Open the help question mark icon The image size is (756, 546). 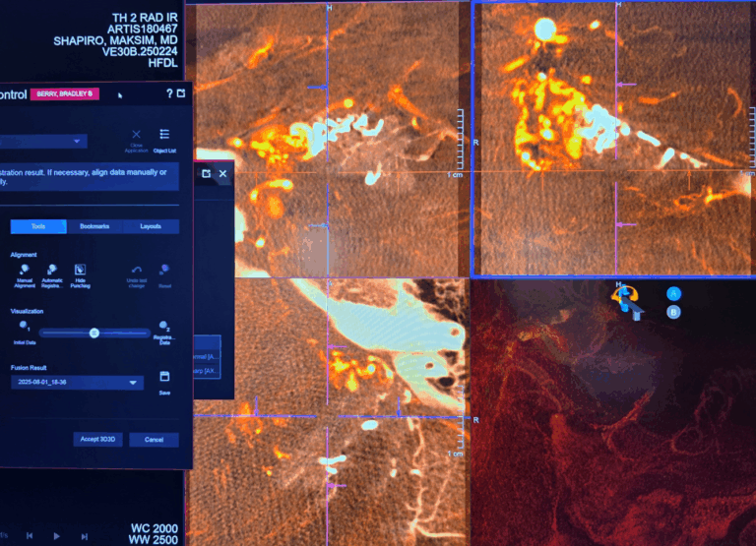pos(169,93)
